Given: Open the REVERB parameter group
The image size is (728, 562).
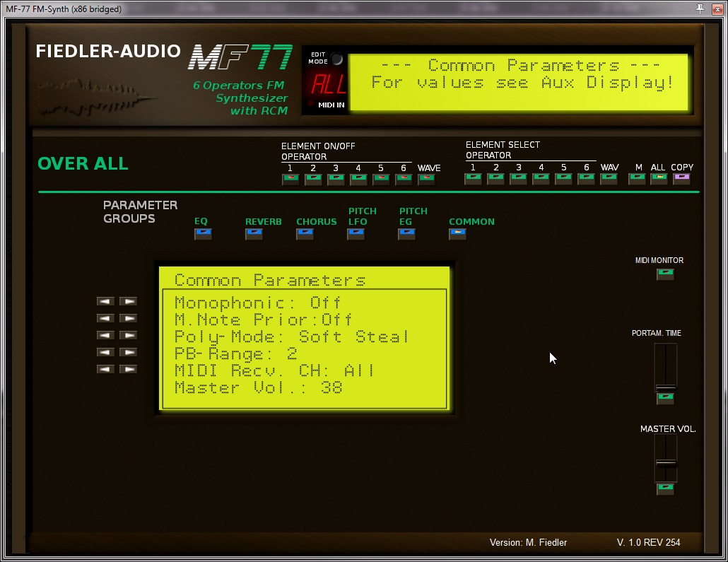Looking at the screenshot, I should click(x=254, y=234).
